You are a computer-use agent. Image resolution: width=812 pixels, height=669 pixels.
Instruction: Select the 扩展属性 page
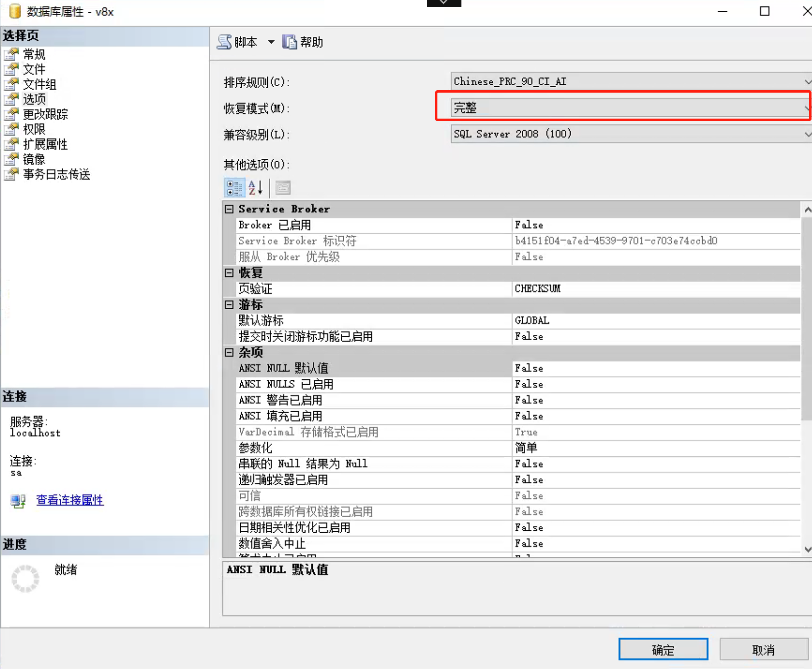click(x=45, y=144)
